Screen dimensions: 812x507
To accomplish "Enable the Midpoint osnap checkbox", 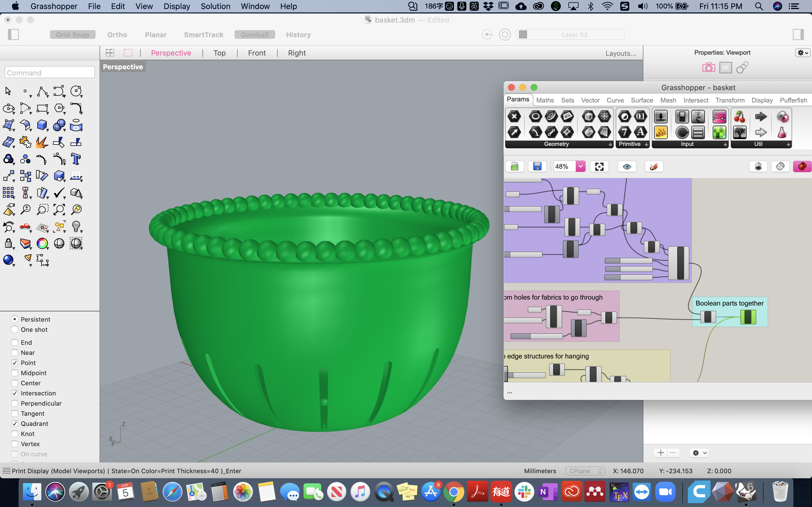I will [x=15, y=373].
